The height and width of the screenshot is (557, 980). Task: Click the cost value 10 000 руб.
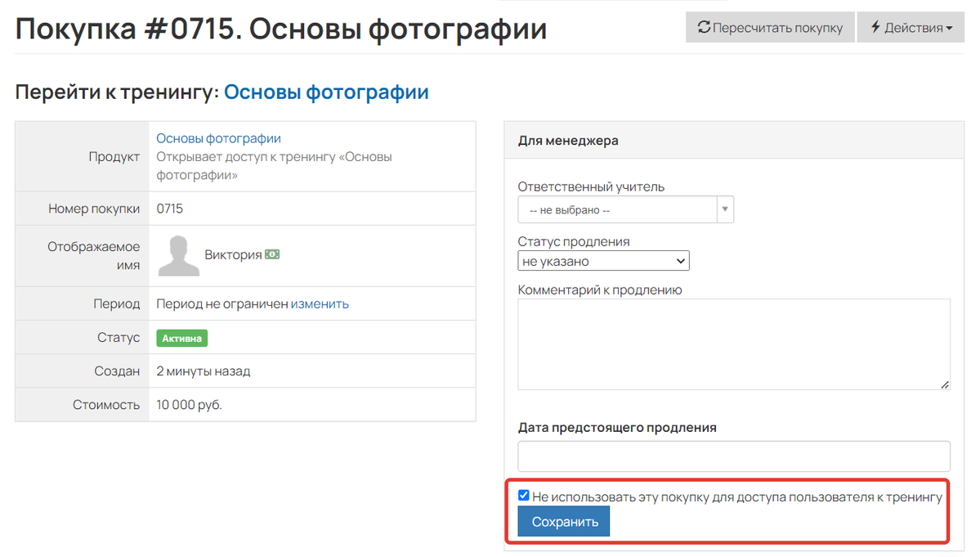point(189,405)
